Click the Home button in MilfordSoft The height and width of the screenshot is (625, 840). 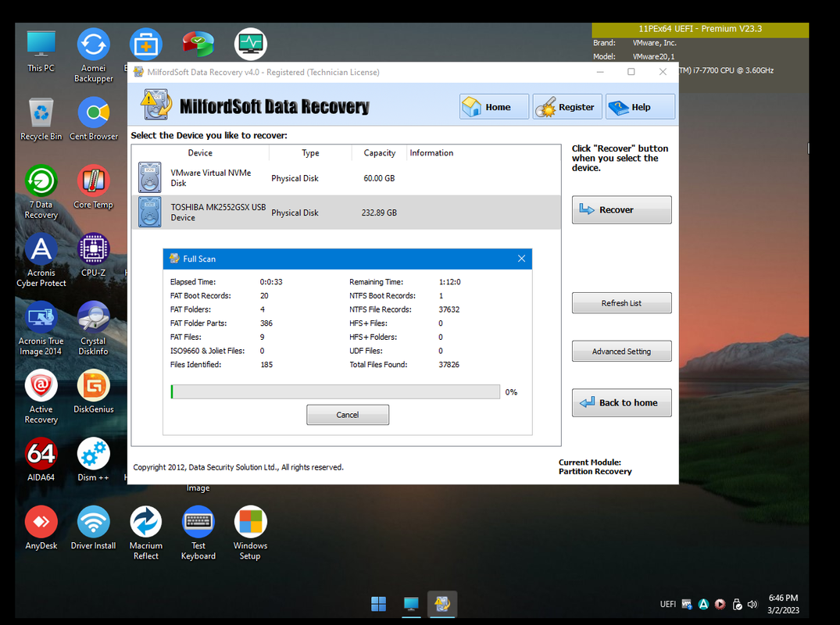[x=494, y=106]
